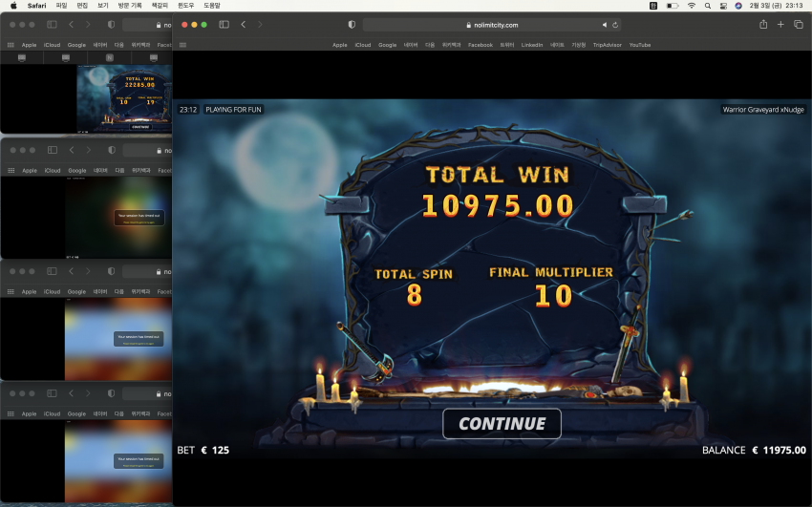Open the Google bookmark in front window favorites bar
The height and width of the screenshot is (507, 812).
pyautogui.click(x=387, y=45)
